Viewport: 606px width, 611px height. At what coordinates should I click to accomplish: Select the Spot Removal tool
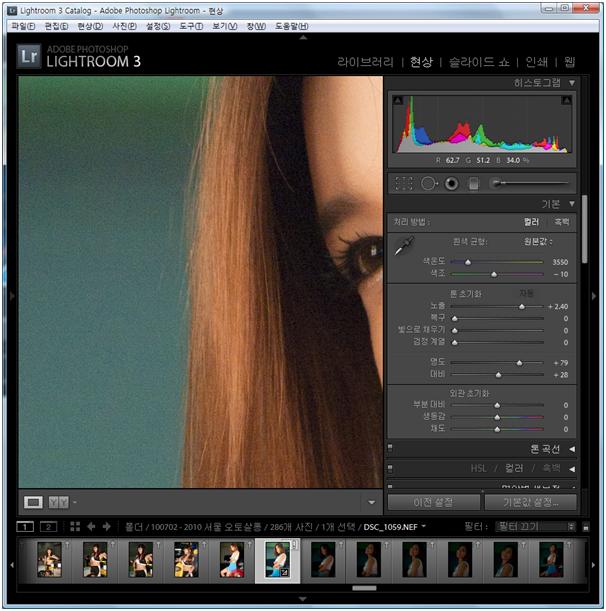pos(429,183)
